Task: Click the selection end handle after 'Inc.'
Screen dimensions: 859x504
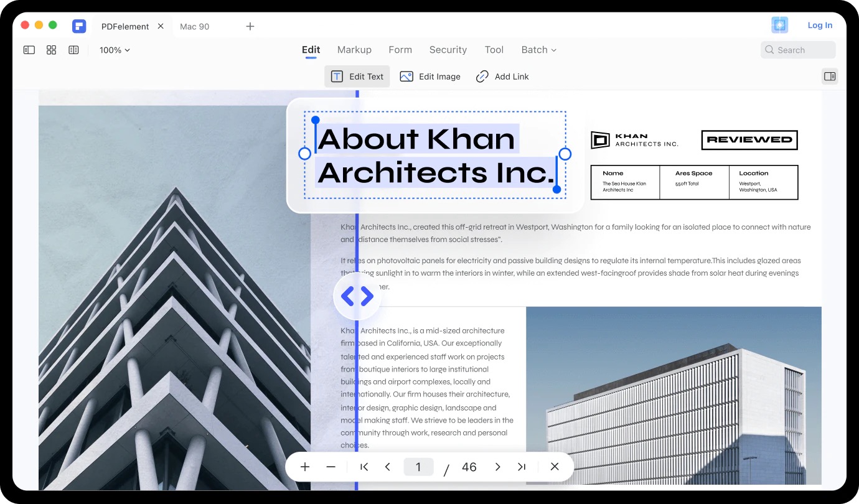Action: click(556, 189)
